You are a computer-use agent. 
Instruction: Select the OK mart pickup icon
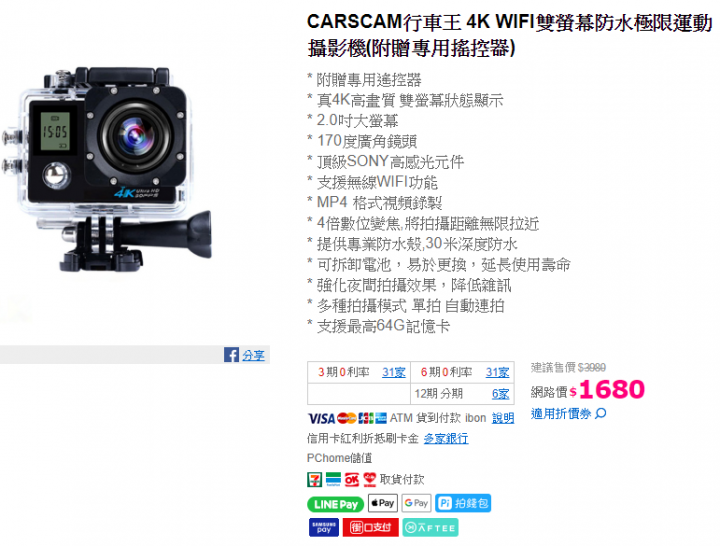[352, 479]
